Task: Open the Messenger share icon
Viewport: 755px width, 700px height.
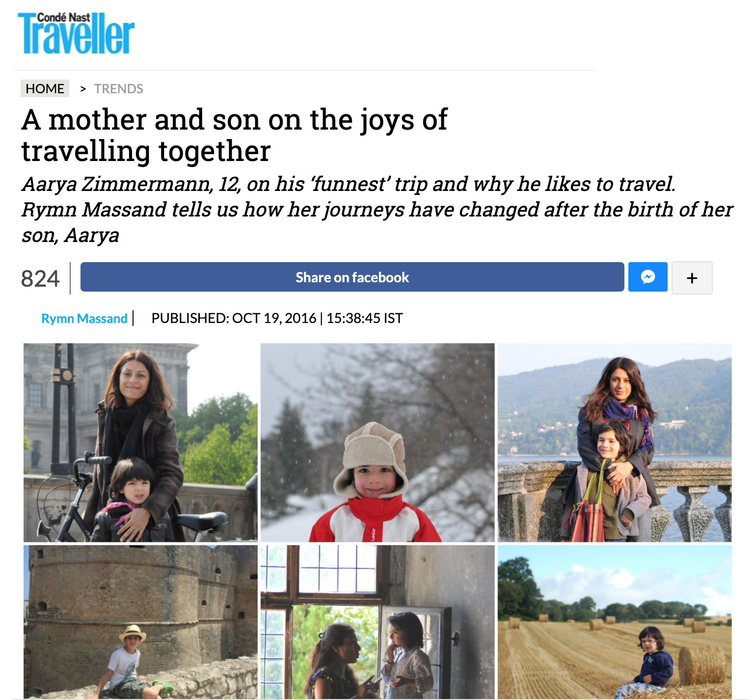Action: [647, 277]
